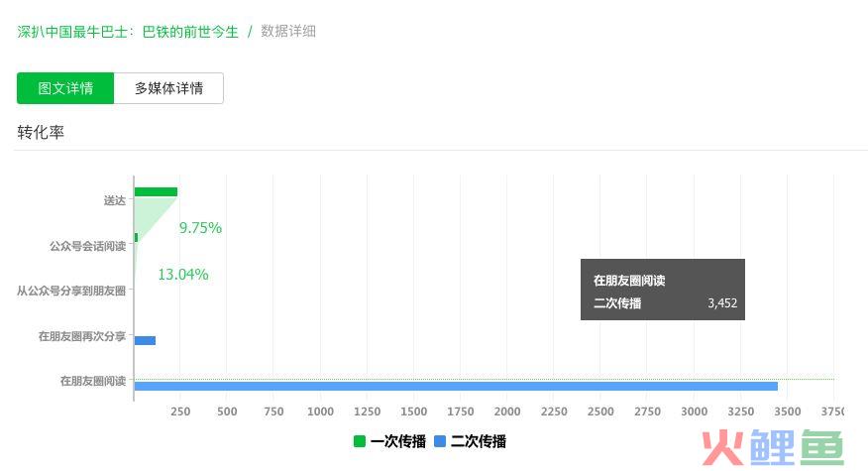The height and width of the screenshot is (471, 868).
Task: Click the 13.04% conversion rate label
Action: point(183,275)
